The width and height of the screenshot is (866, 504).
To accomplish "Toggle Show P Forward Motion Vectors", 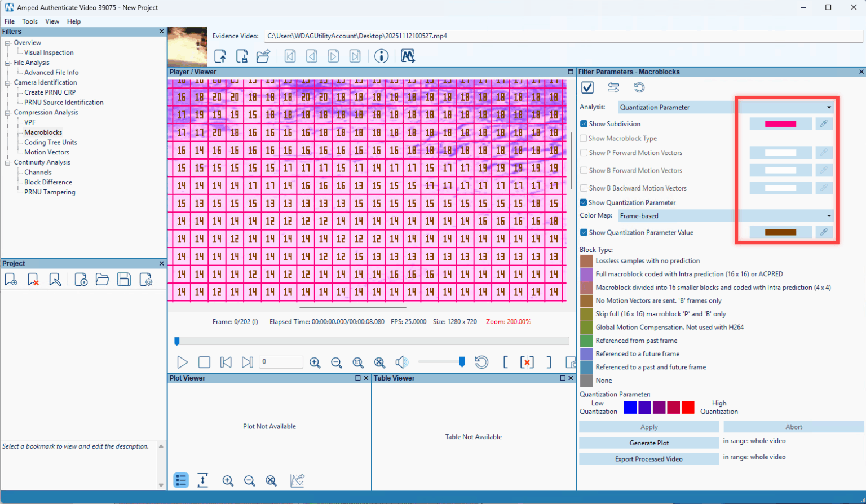I will (584, 153).
